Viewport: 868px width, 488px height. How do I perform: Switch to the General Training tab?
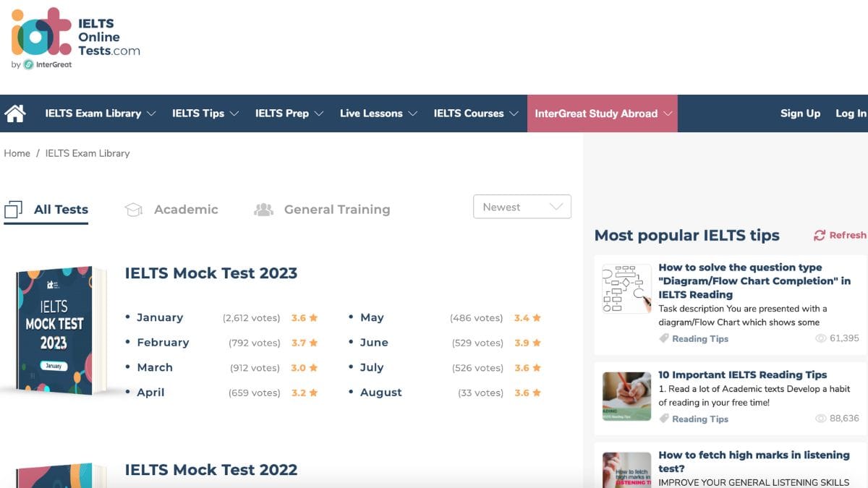tap(323, 210)
